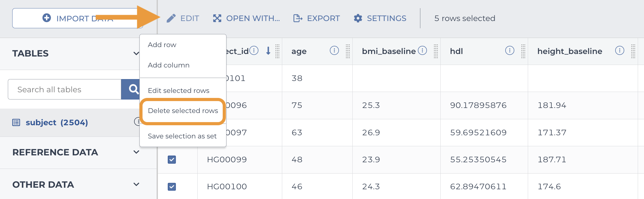Click the height_baseline column header
Screen dimensions: 644x199
point(570,51)
